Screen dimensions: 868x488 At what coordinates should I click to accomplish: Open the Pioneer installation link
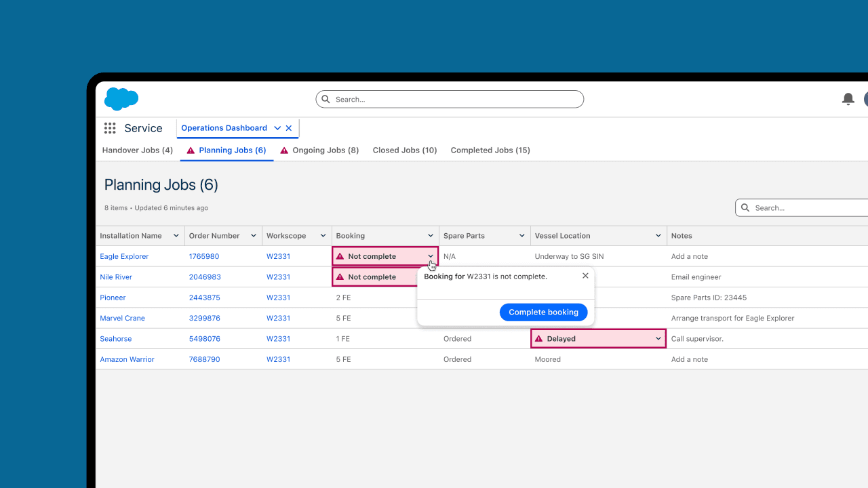click(113, 298)
